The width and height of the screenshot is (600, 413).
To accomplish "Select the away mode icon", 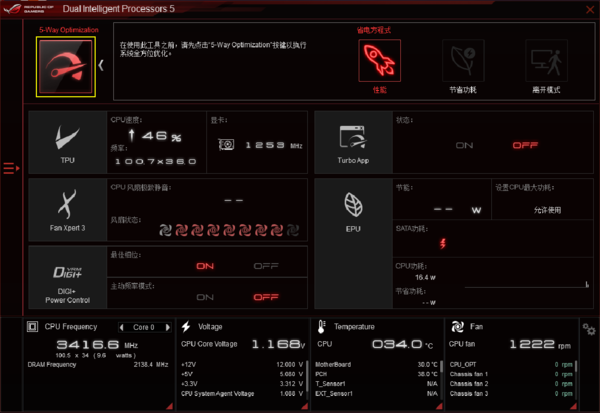I will pyautogui.click(x=546, y=60).
